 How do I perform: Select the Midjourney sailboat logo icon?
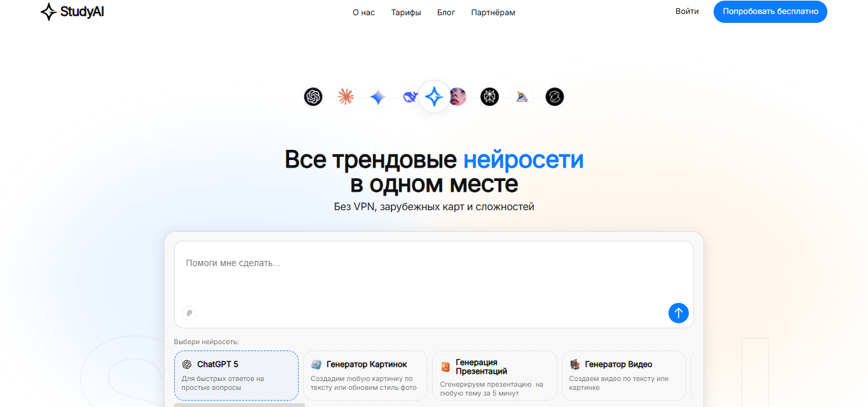click(521, 97)
